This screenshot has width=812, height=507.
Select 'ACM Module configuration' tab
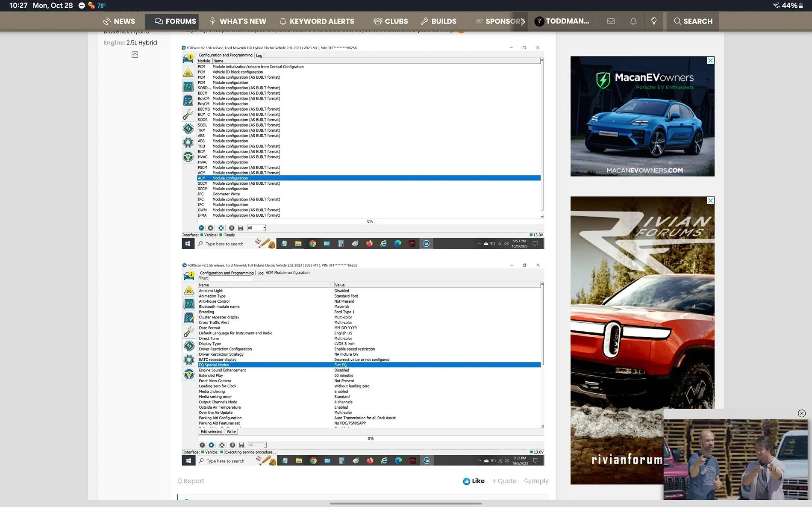tap(288, 273)
